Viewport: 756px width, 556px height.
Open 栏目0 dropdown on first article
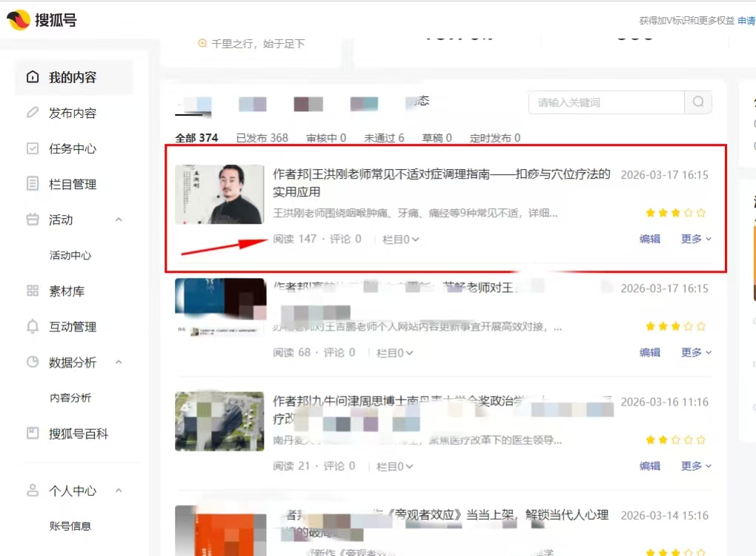point(401,239)
